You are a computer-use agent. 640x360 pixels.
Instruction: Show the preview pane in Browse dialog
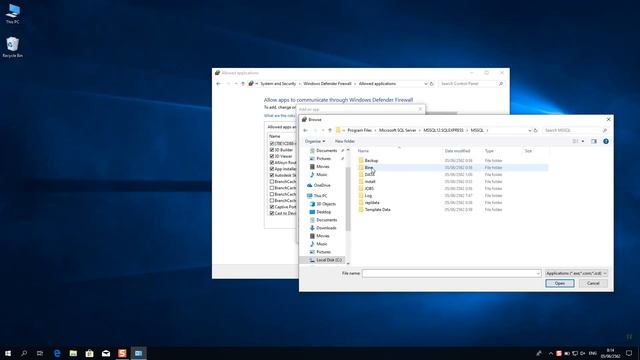click(x=594, y=141)
